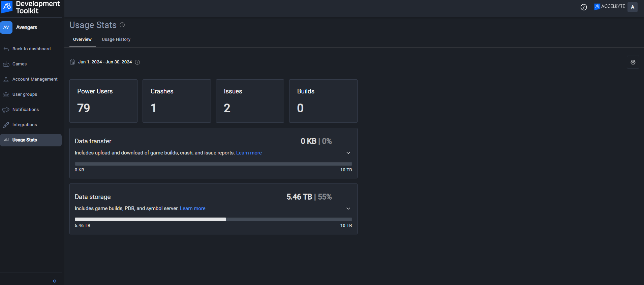Click the User groups icon
This screenshot has height=285, width=644.
tap(6, 94)
